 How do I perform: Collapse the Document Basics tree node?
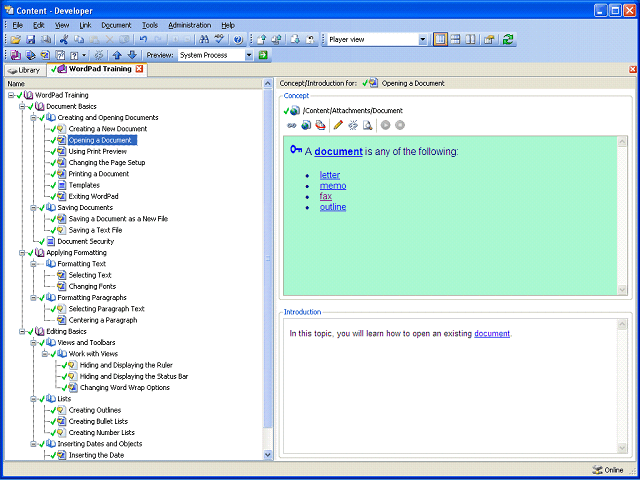click(22, 107)
